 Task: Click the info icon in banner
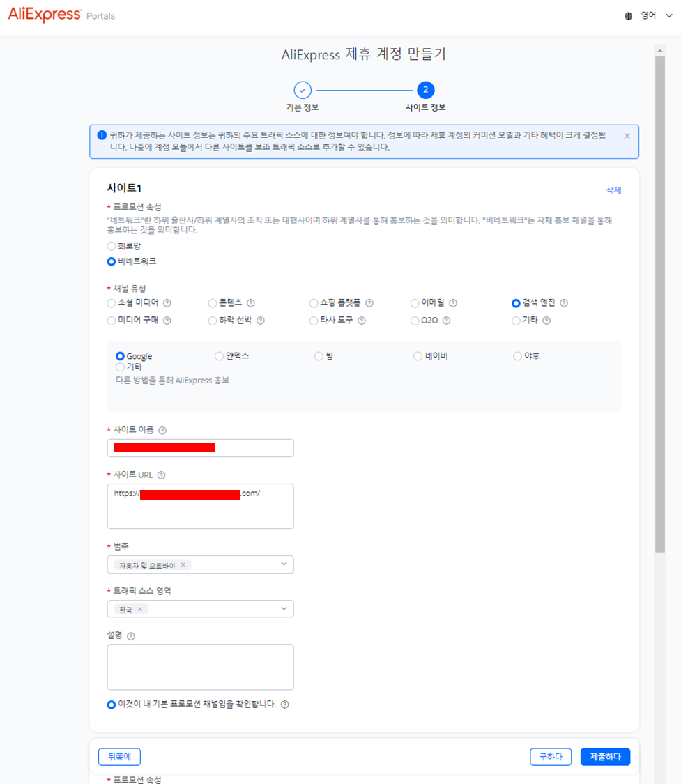click(102, 135)
